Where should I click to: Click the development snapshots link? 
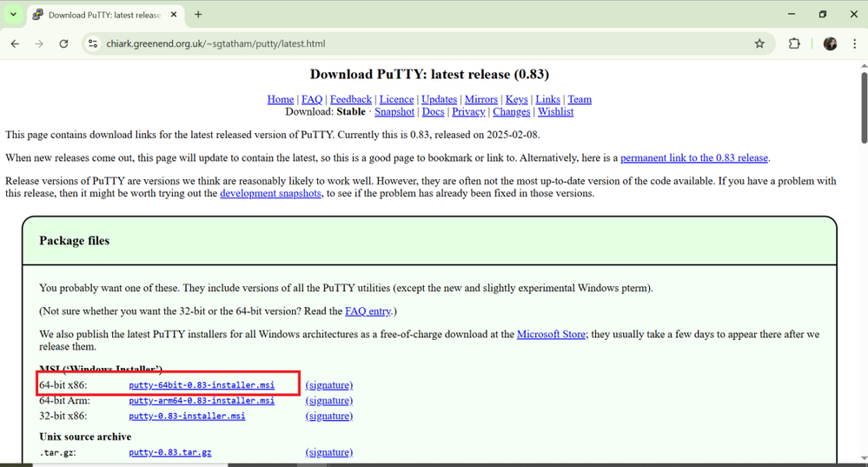[270, 193]
